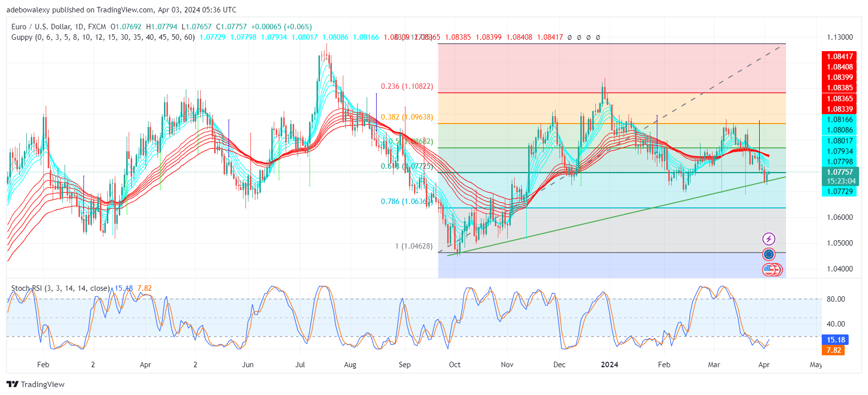Click the 15:23:04 countdown timer label

click(841, 181)
